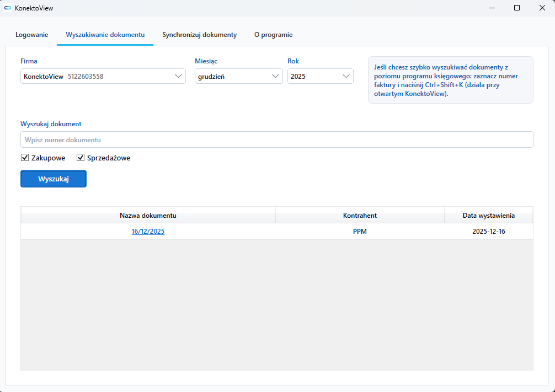Uncheck the Sprzedażowe checkbox
This screenshot has width=555, height=392.
81,158
